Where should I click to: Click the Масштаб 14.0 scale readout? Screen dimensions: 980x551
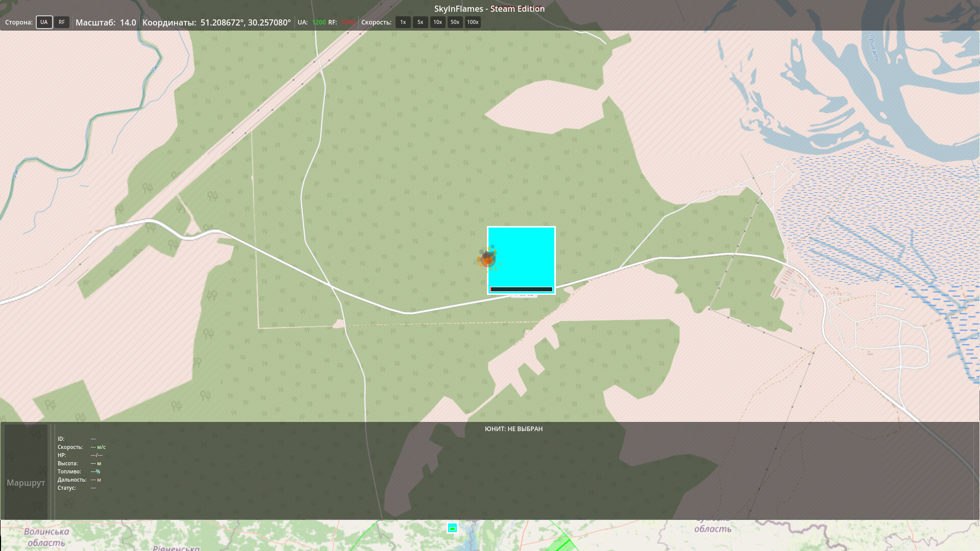106,22
